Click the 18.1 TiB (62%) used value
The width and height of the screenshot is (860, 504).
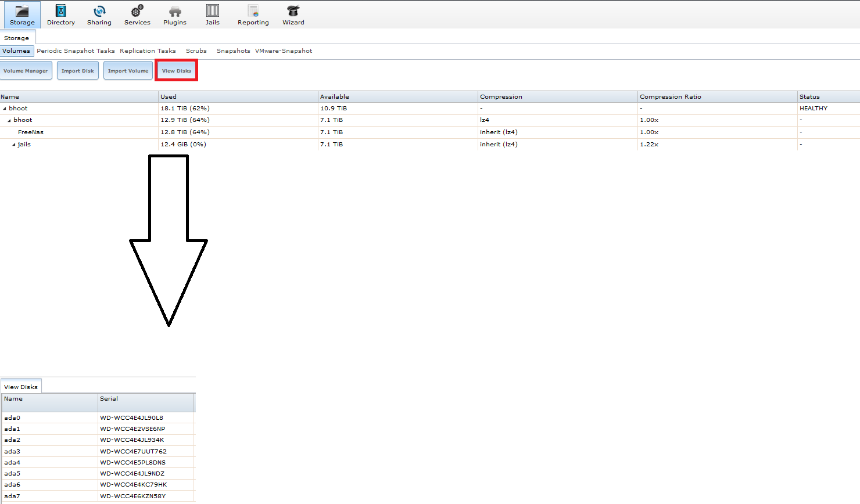point(185,109)
